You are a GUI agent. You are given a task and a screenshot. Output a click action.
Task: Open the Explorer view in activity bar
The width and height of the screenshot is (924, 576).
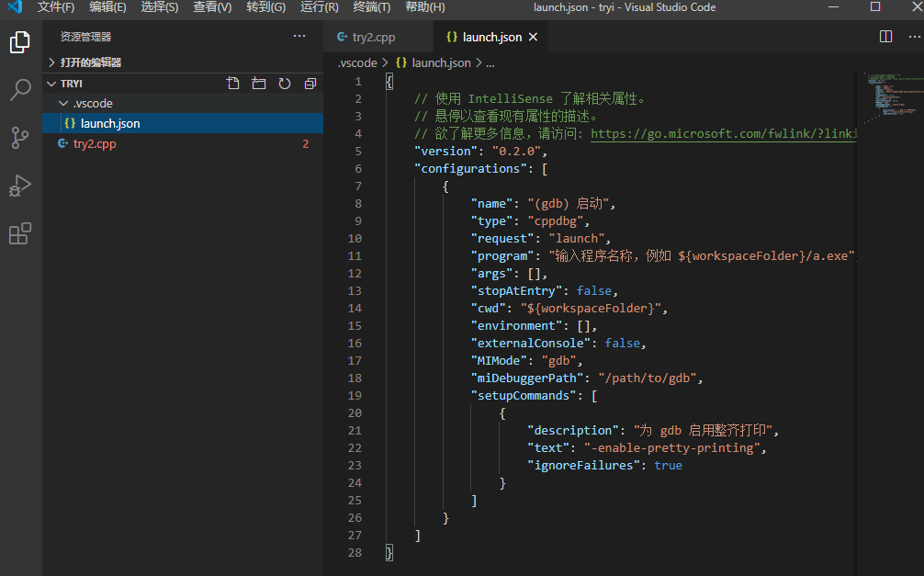(20, 42)
